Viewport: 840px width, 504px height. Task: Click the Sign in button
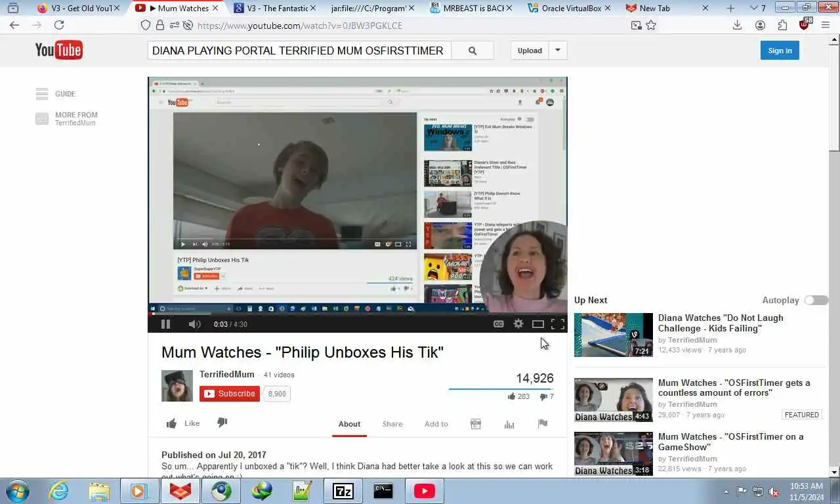[x=780, y=51]
